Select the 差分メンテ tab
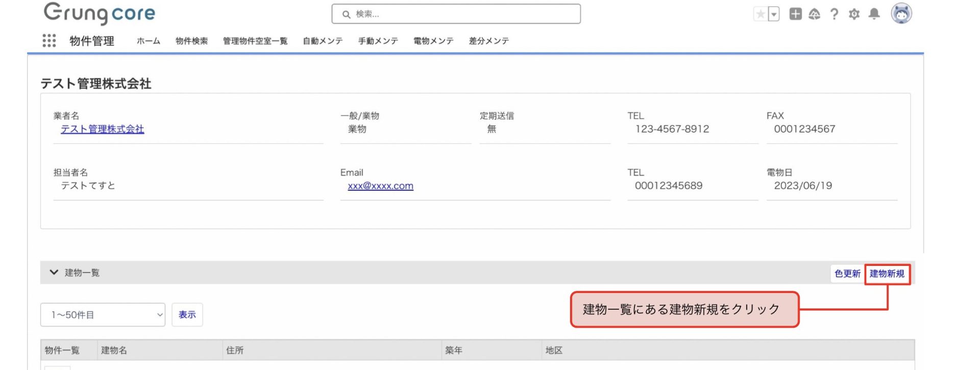The height and width of the screenshot is (370, 980). tap(488, 41)
